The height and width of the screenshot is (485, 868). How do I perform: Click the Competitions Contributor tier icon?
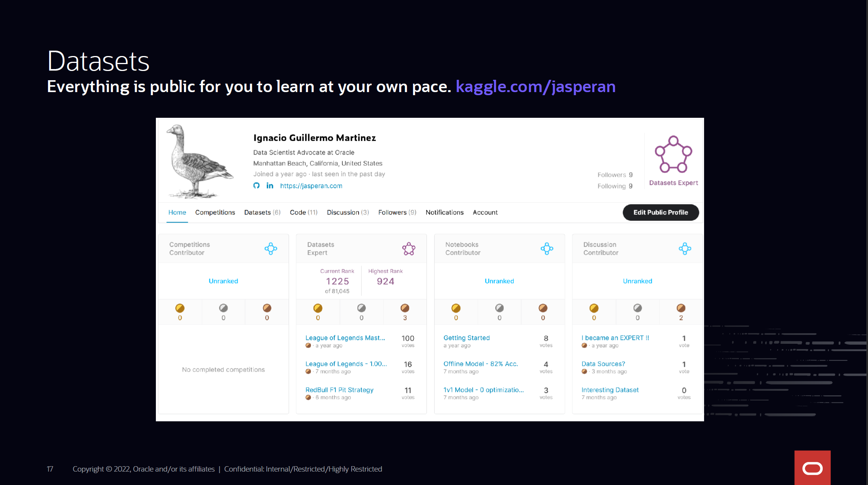271,249
